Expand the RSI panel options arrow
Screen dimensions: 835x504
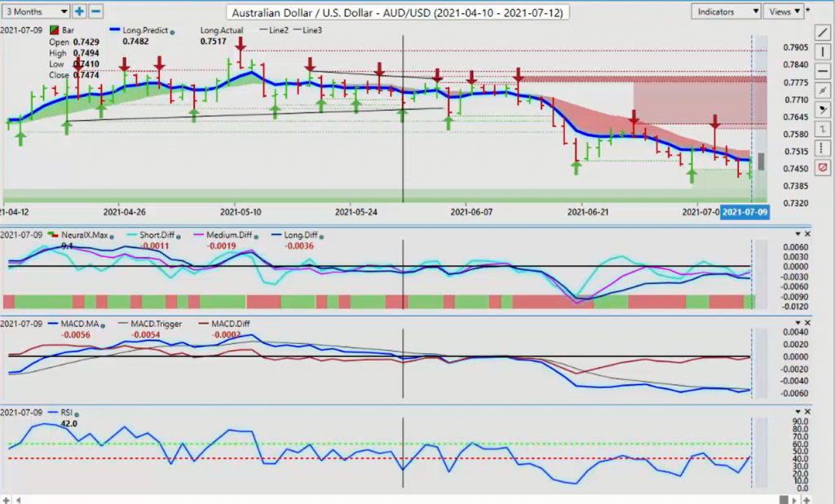point(797,412)
